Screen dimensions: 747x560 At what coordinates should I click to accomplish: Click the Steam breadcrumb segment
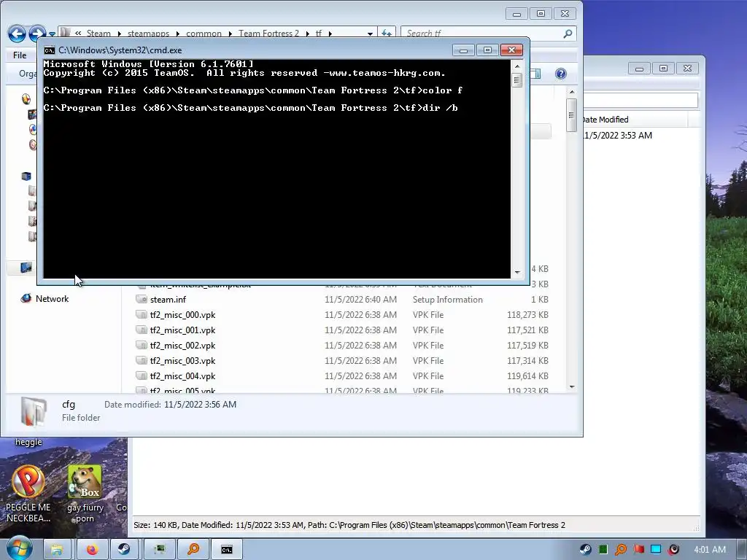coord(98,34)
